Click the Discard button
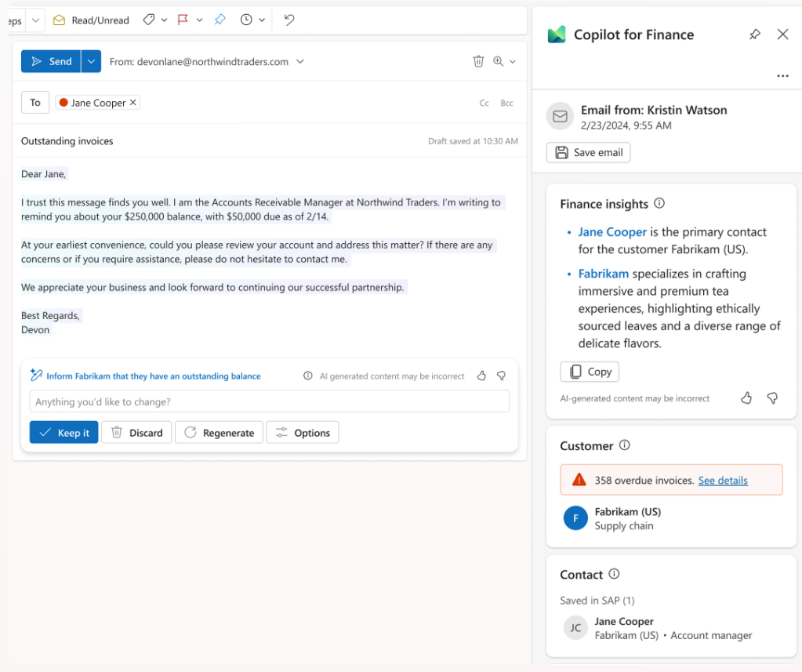 pos(136,433)
